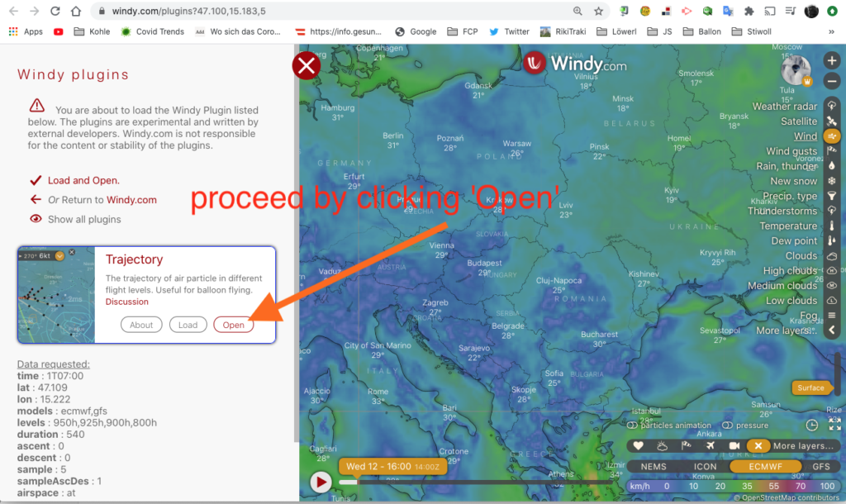Select the High clouds layer icon
Screen dimensions: 846x504
click(832, 270)
